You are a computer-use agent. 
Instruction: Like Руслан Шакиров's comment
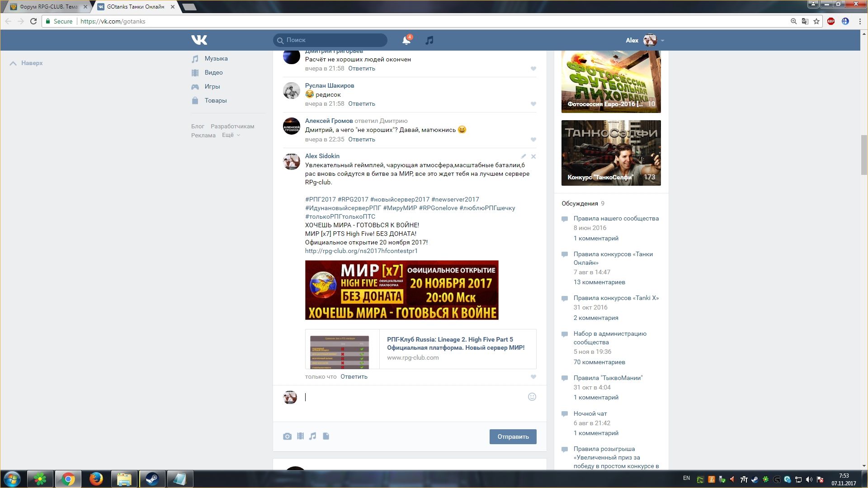click(533, 104)
